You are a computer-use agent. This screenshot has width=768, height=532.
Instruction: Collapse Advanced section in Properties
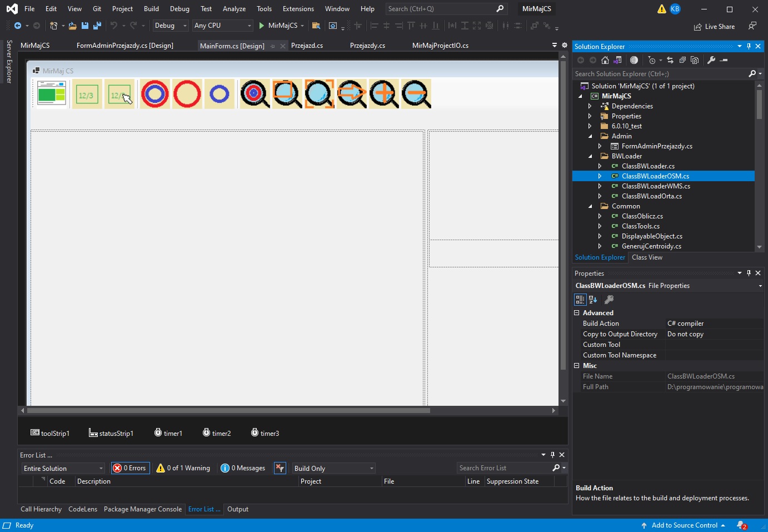click(577, 313)
